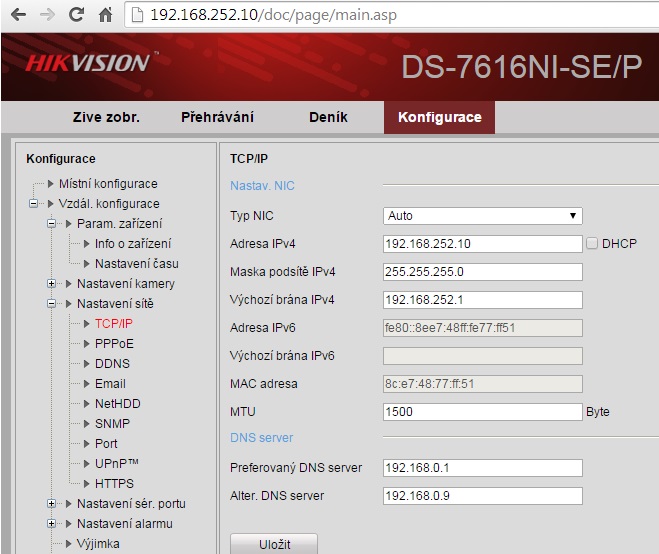
Task: Collapse the Vzdál. konfigurace tree node
Action: coord(34,204)
